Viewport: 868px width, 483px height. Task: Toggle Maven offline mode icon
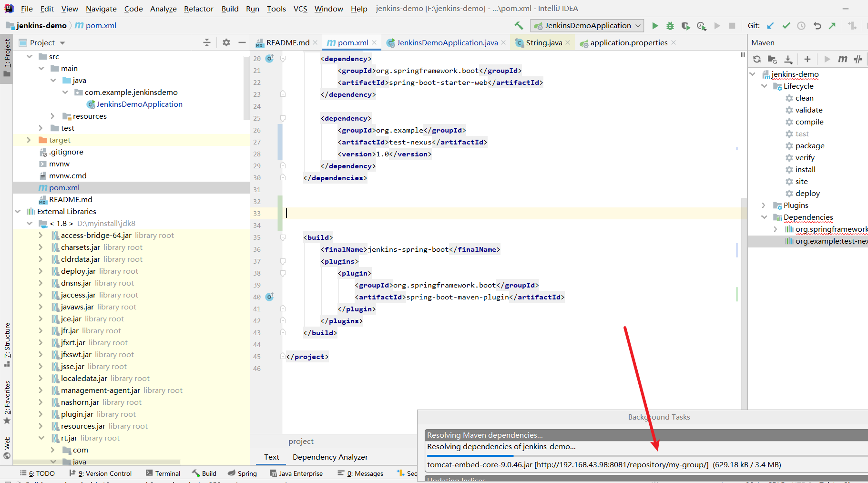pyautogui.click(x=858, y=59)
